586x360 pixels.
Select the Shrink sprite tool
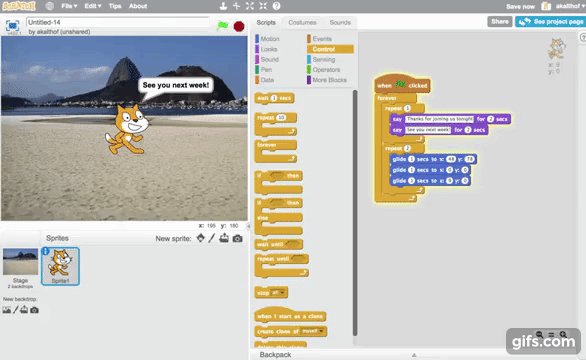[x=263, y=6]
